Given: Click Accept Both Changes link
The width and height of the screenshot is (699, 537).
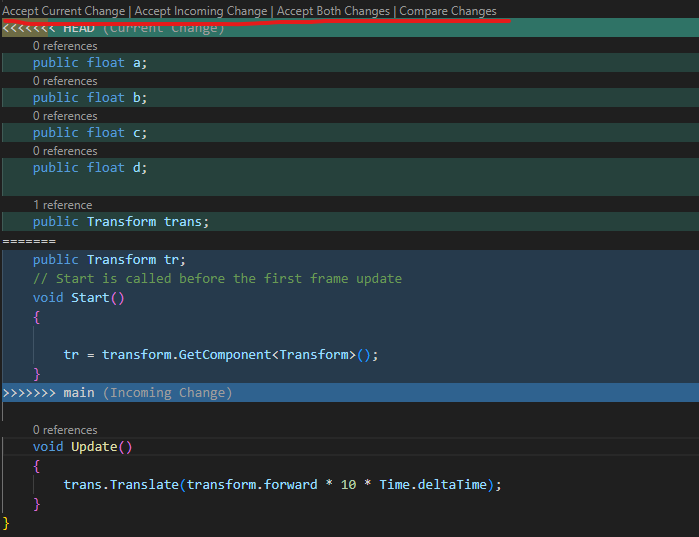Looking at the screenshot, I should coord(333,11).
